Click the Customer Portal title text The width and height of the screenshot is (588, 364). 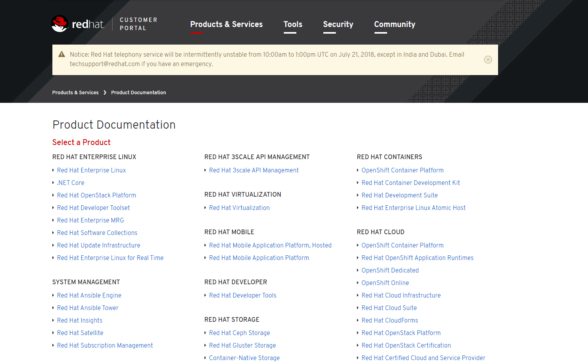[138, 24]
